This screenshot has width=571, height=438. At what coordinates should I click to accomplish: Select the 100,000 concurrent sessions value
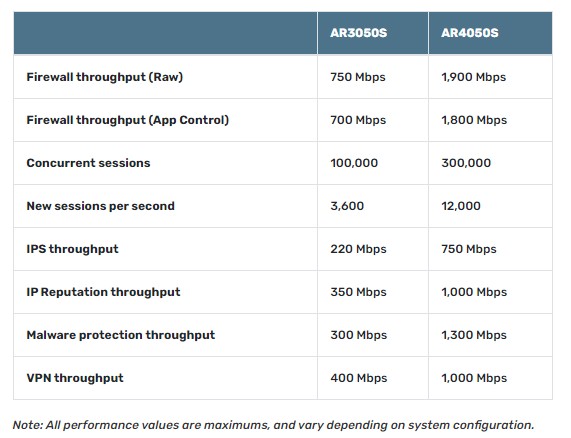pyautogui.click(x=354, y=163)
